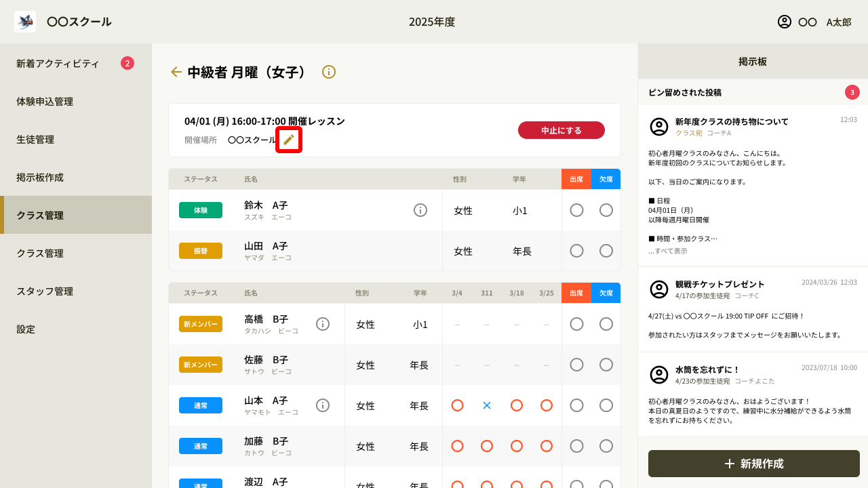Open class info icon beside title 中級者 月曜（女子）
This screenshot has width=868, height=488.
click(x=329, y=72)
